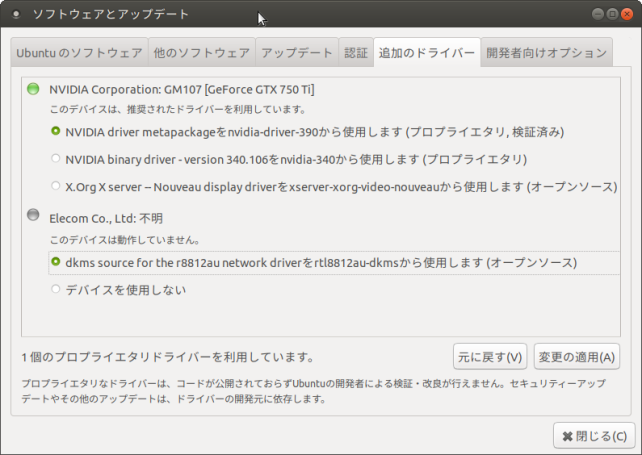642x455 pixels.
Task: Click the Elecom Co., Ltd: 不明 heading
Action: coord(106,218)
